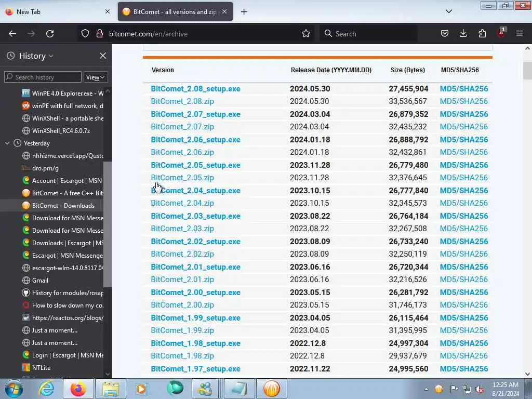Open MD5/SHA256 for BitComet_2.08_setup.exe

[x=464, y=89]
